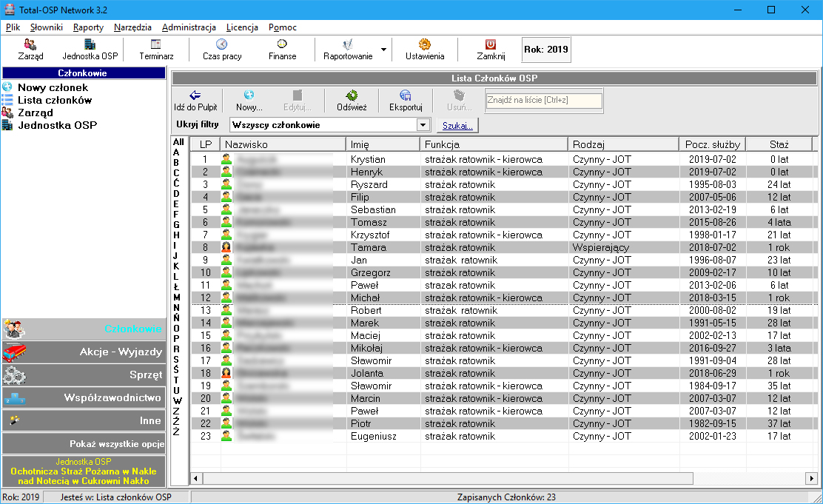Open the Terminarz calendar icon

pyautogui.click(x=156, y=44)
